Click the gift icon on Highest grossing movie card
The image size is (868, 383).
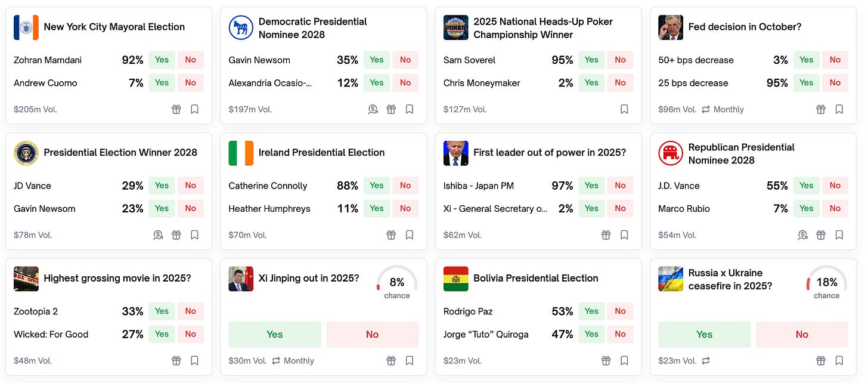coord(176,360)
